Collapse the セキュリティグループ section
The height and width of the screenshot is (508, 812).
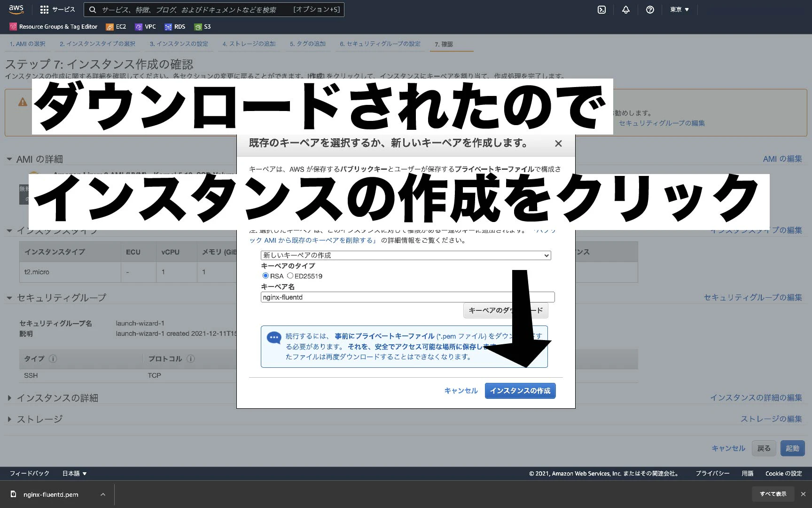pyautogui.click(x=9, y=298)
